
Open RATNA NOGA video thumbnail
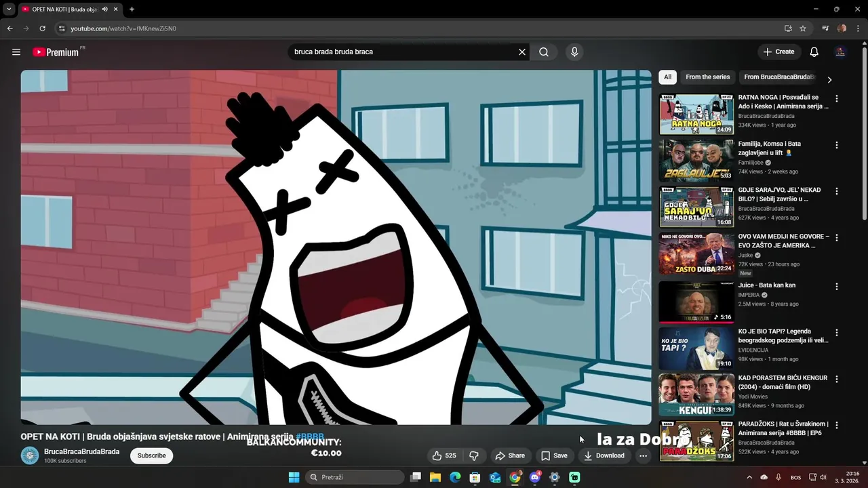pyautogui.click(x=696, y=114)
